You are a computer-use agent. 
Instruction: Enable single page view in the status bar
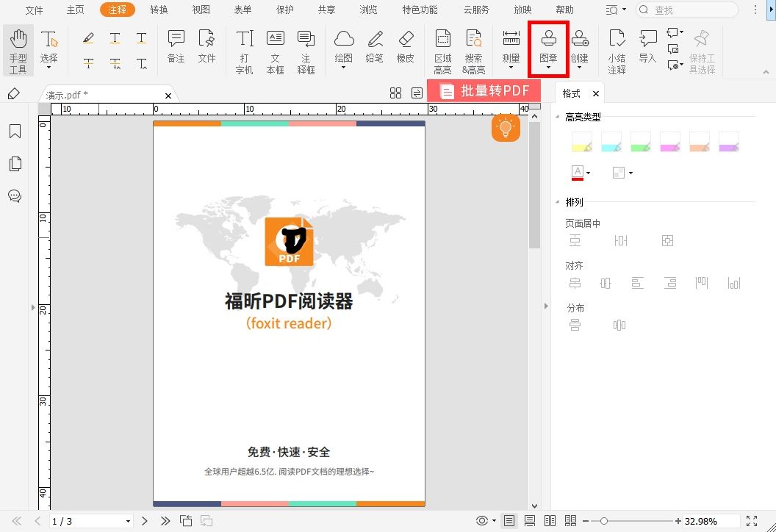[x=508, y=520]
